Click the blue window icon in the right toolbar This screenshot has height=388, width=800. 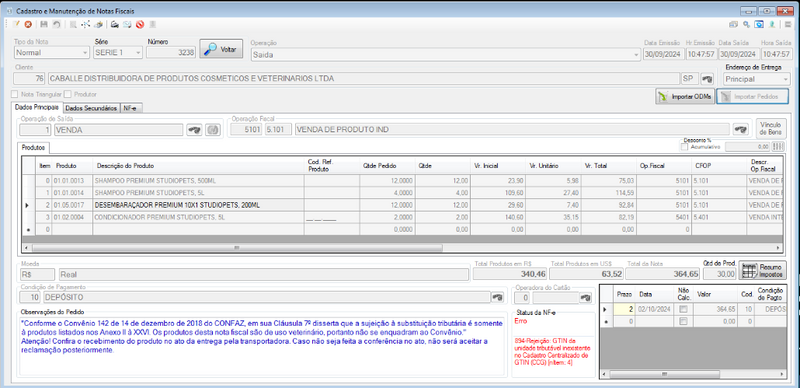760,24
